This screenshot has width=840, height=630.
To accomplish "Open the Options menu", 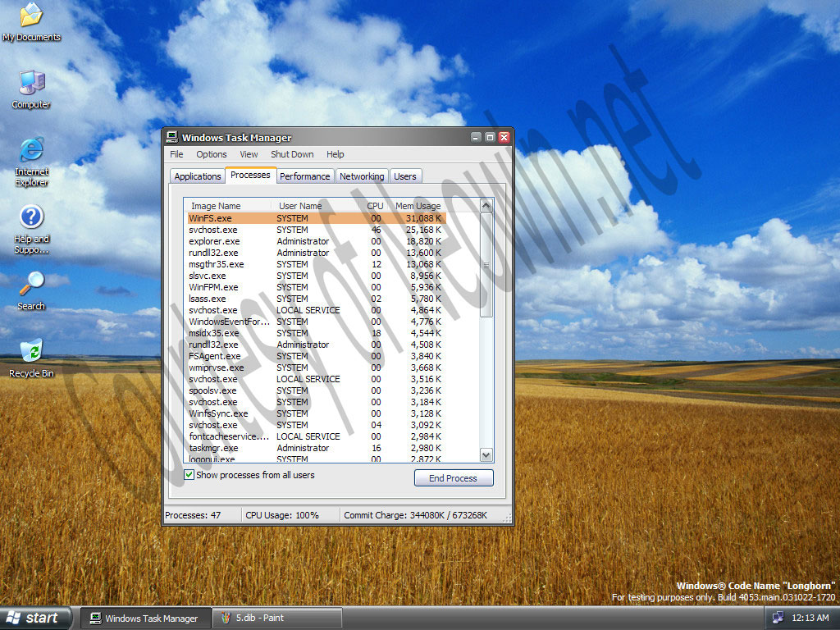I will coord(211,154).
